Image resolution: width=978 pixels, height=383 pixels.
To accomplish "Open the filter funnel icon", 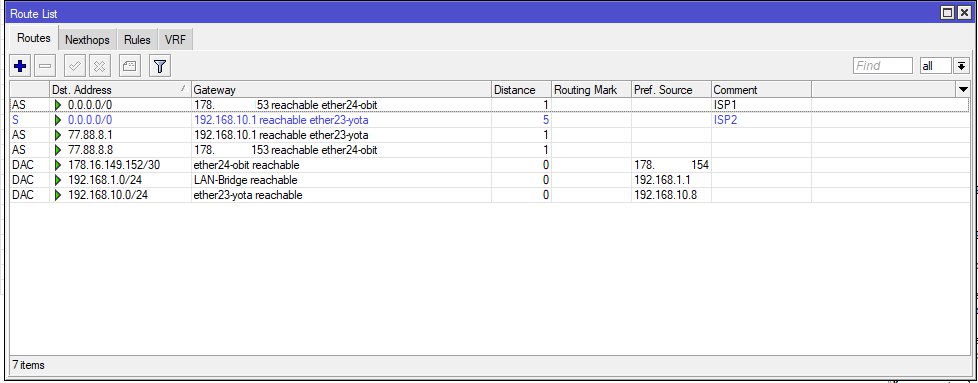I will pyautogui.click(x=160, y=65).
